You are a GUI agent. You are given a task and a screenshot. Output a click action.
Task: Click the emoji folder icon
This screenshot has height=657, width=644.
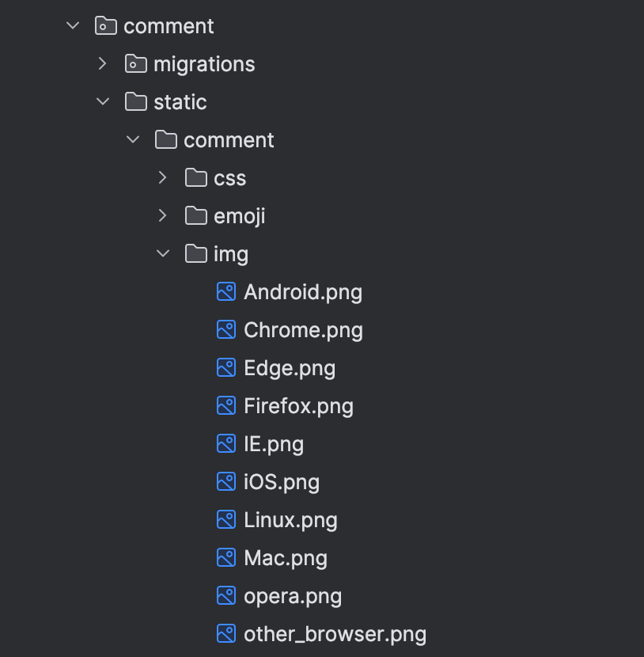coord(196,216)
